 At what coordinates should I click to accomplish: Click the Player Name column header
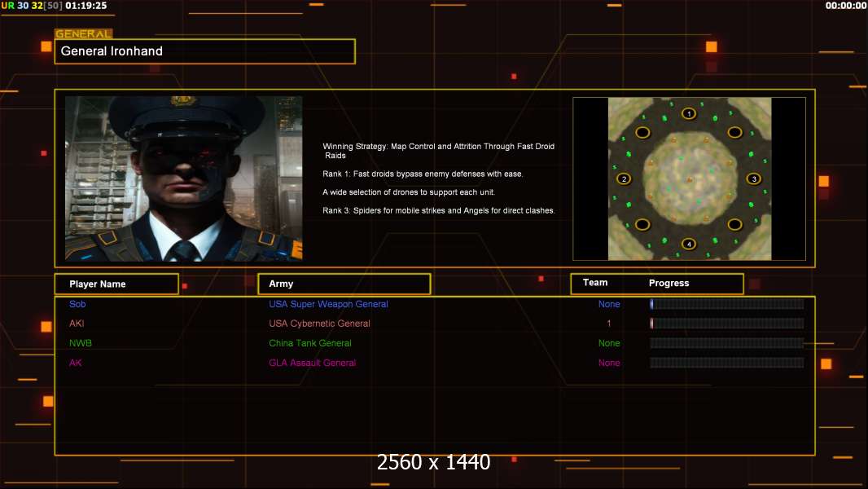(116, 284)
